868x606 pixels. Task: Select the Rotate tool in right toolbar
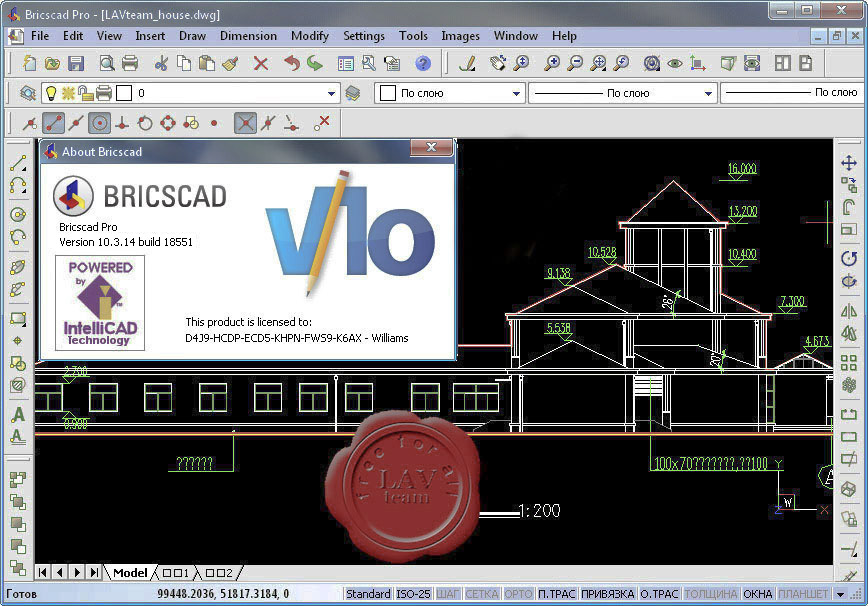coord(849,258)
